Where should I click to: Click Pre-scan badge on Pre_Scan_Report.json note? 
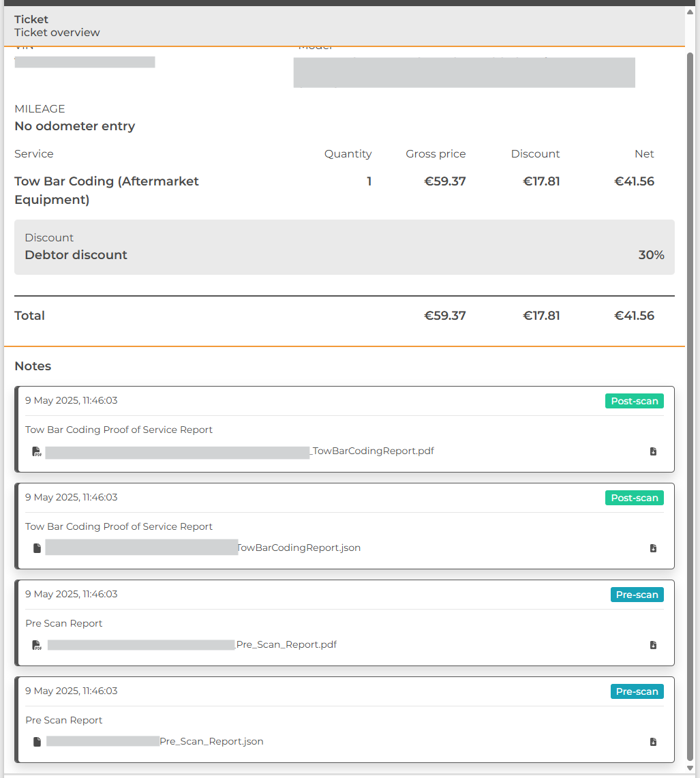(x=637, y=691)
